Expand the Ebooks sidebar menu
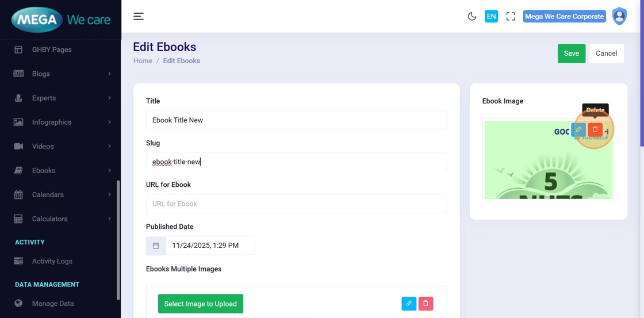This screenshot has height=318, width=644. click(x=62, y=170)
